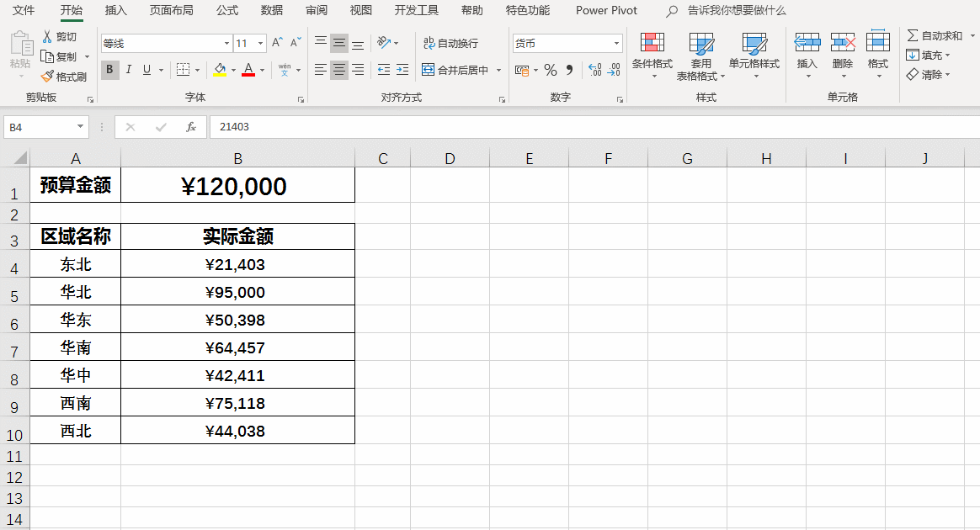The image size is (980, 530).
Task: Click the Decrease Decimal icon
Action: pyautogui.click(x=614, y=70)
